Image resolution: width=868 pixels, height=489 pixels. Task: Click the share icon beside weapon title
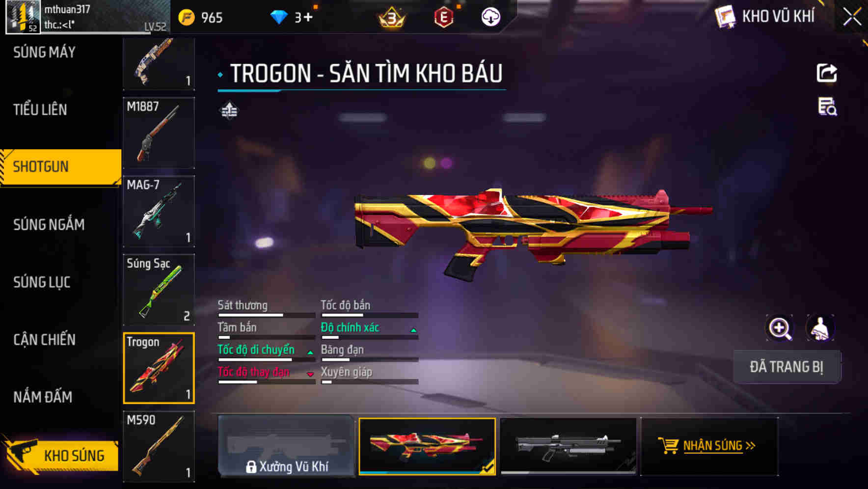coord(827,74)
